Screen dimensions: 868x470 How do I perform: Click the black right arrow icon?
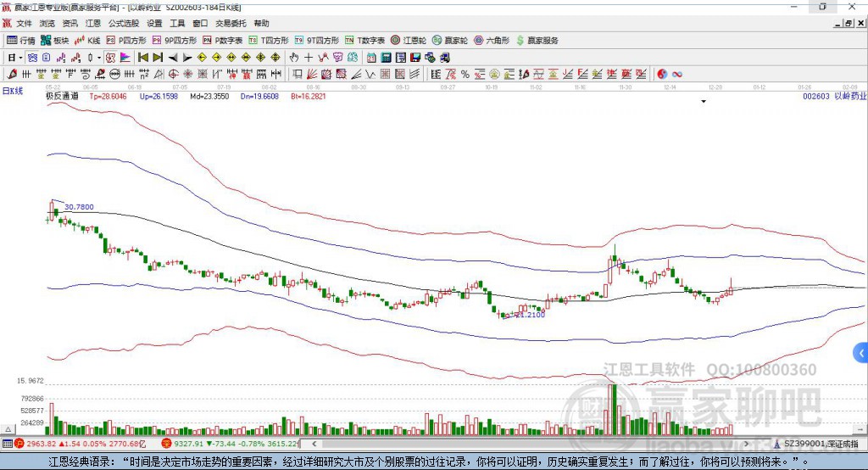point(187,58)
